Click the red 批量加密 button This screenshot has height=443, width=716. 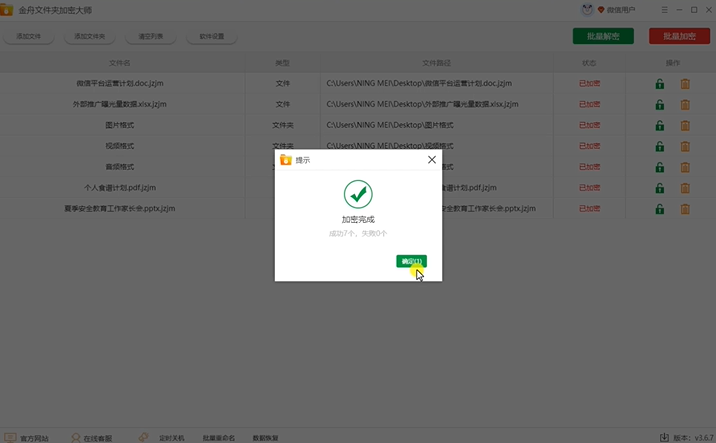679,36
